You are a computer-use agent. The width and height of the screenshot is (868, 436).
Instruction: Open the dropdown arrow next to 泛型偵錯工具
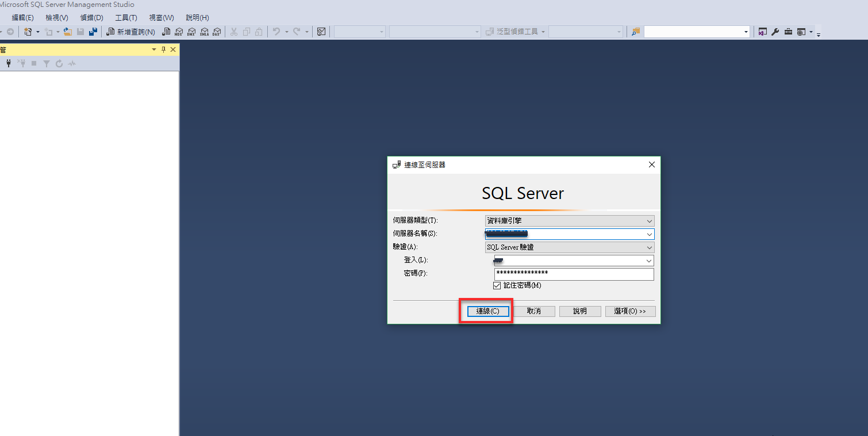[543, 32]
